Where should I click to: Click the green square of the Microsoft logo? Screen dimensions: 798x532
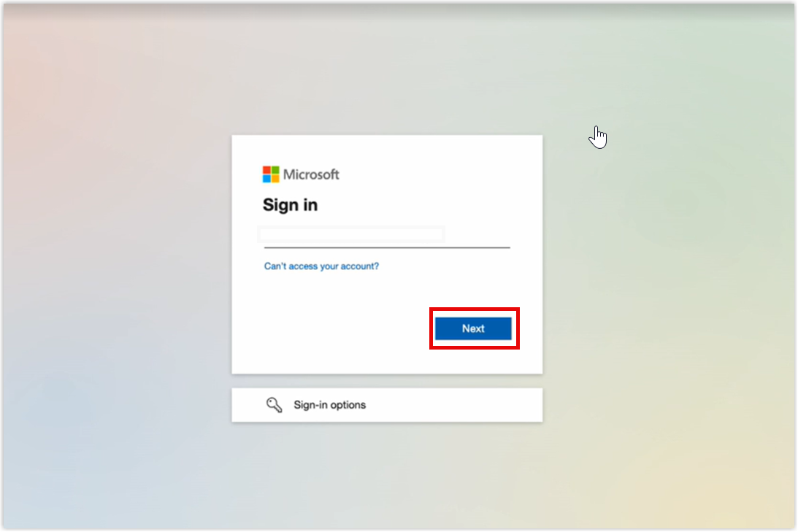pyautogui.click(x=275, y=170)
